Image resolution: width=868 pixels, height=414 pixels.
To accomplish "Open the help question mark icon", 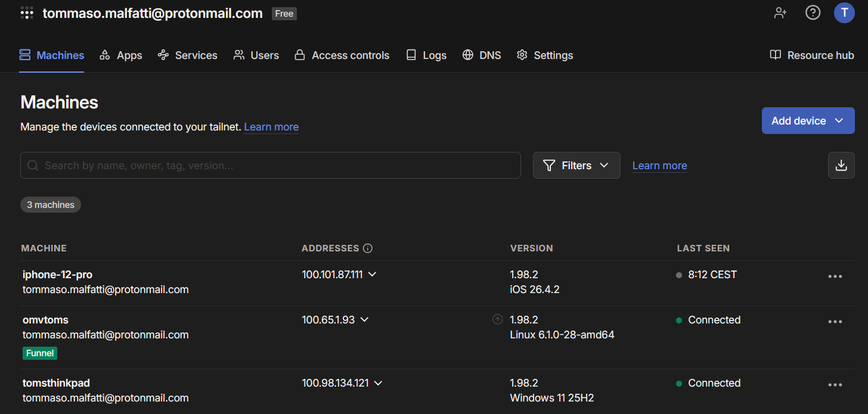I will coord(813,13).
